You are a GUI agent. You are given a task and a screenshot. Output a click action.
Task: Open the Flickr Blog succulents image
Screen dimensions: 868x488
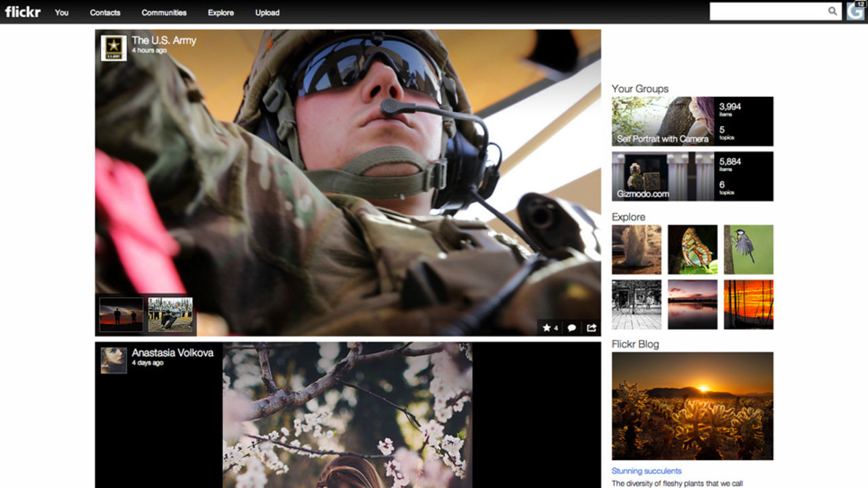[692, 405]
